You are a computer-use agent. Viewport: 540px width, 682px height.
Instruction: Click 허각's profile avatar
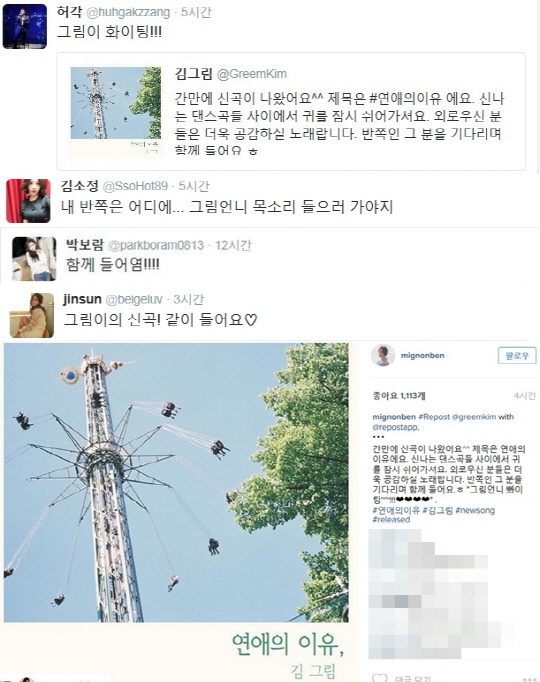[25, 26]
